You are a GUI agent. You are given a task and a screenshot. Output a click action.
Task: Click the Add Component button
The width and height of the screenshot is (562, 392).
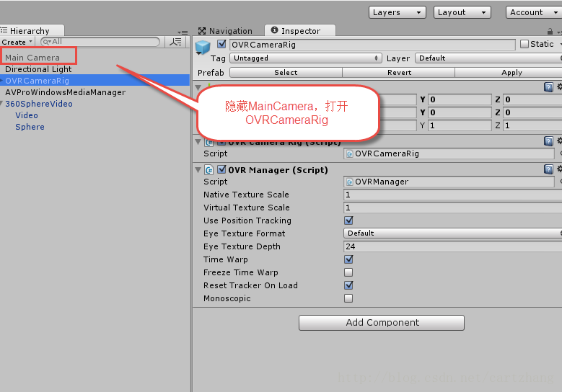(382, 323)
